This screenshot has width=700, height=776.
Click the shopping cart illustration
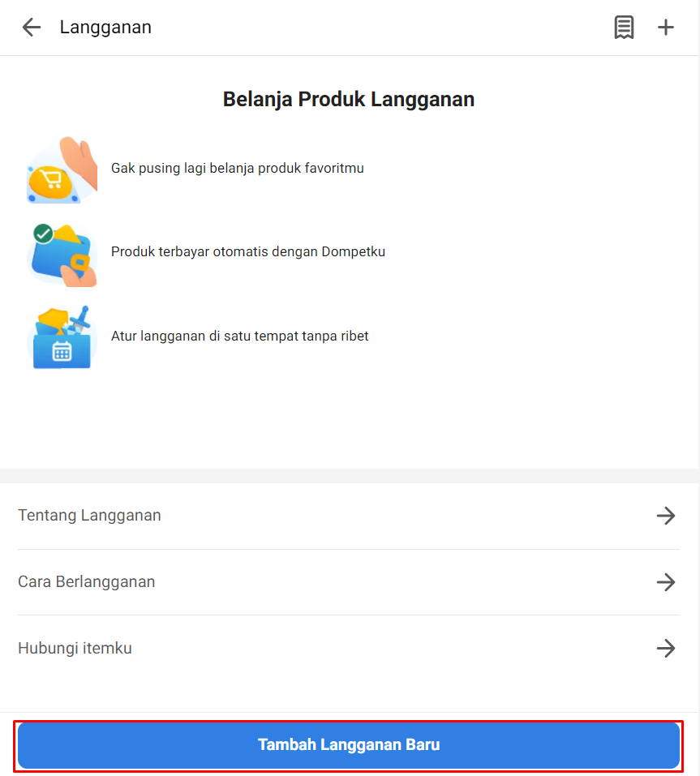(x=62, y=169)
